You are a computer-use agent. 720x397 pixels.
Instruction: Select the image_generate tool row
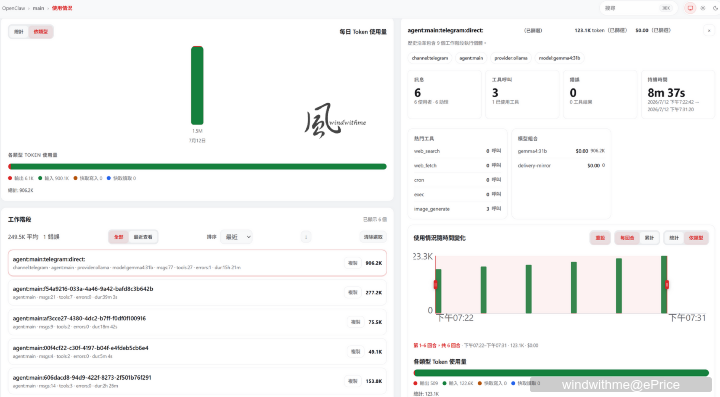[457, 209]
